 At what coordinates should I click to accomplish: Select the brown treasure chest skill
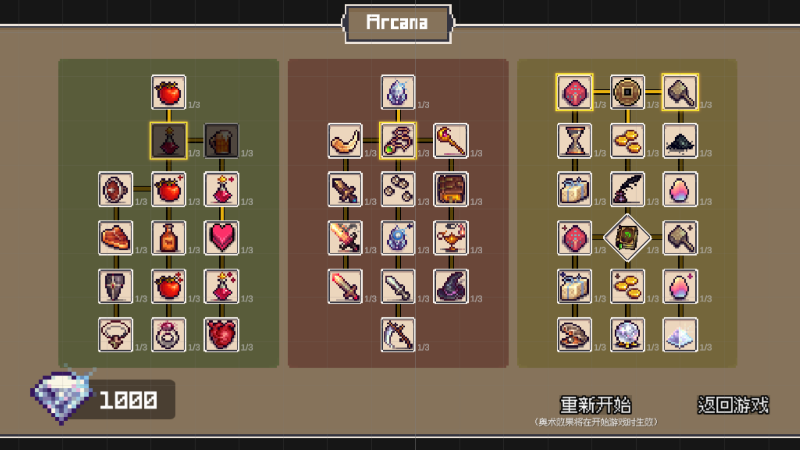[x=451, y=189]
